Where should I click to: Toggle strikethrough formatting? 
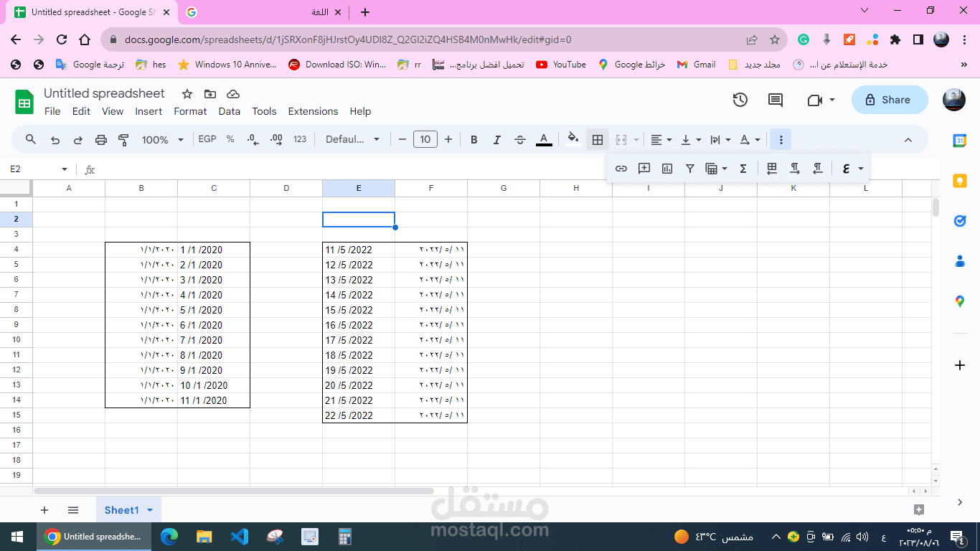tap(520, 139)
